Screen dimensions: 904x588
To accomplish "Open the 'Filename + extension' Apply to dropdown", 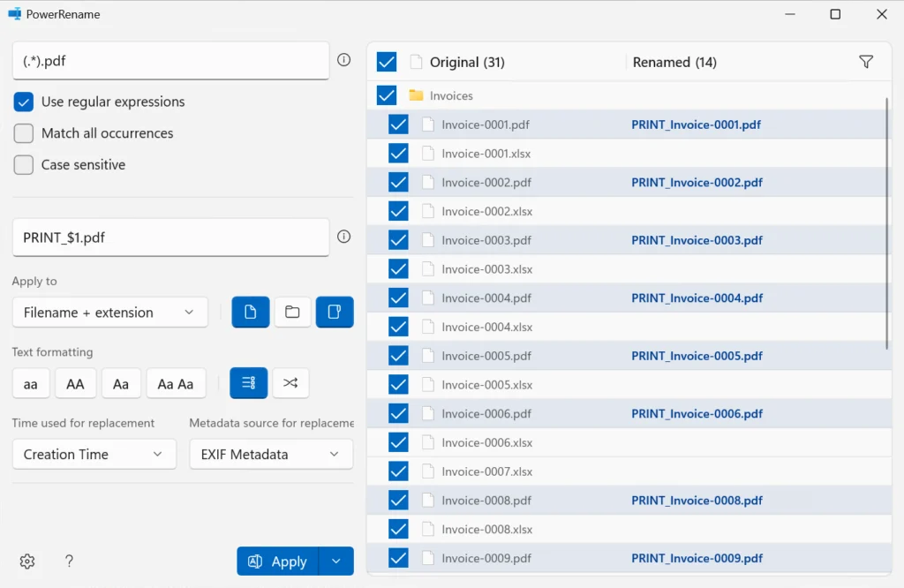I will click(110, 312).
